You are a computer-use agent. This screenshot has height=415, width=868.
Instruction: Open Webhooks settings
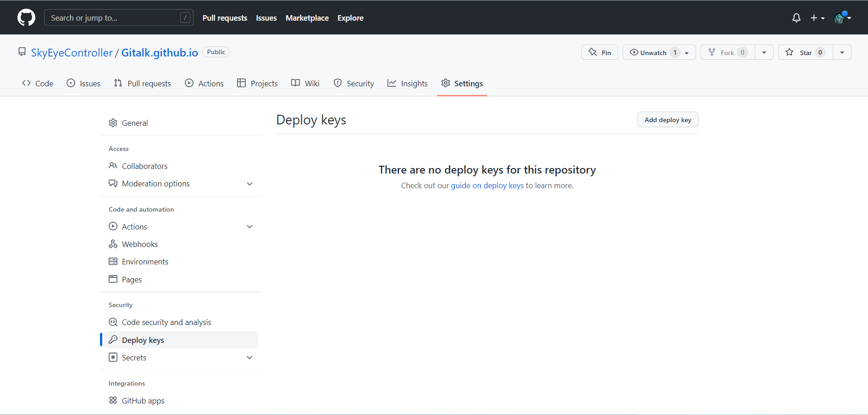tap(181, 244)
